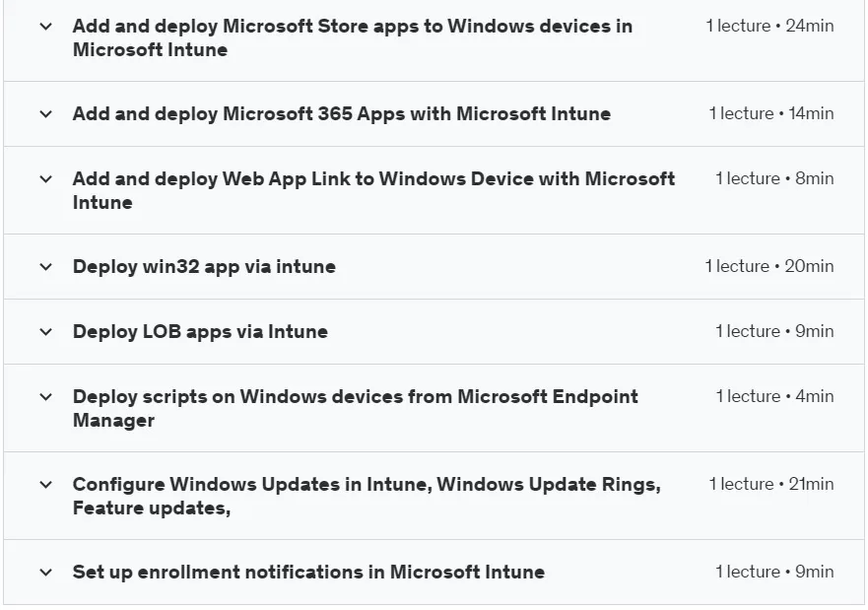Click the '1 lecture • 4min' label

coord(775,396)
